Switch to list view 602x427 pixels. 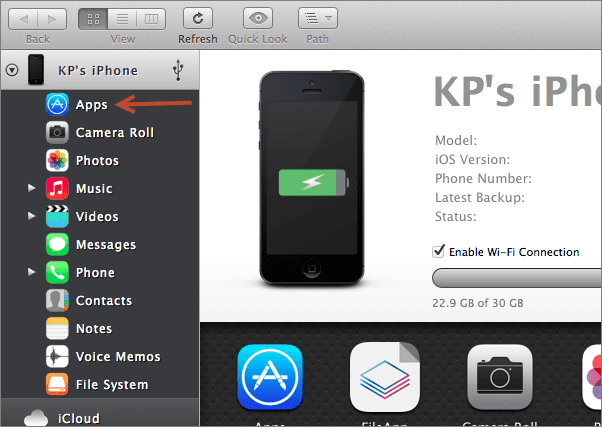click(122, 19)
